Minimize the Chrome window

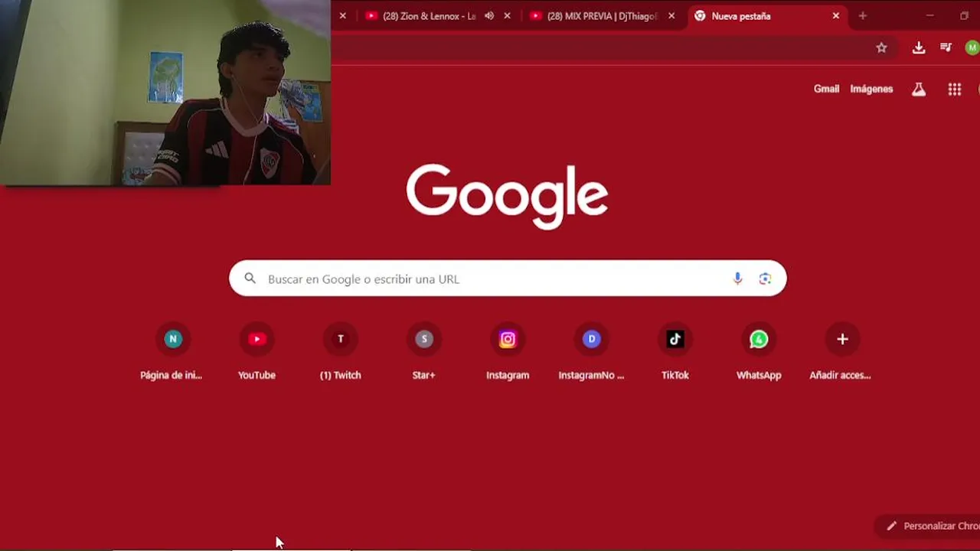point(929,15)
